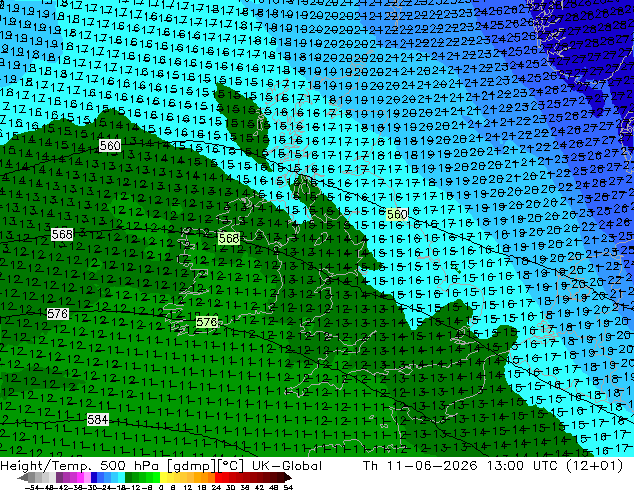Image resolution: width=634 pixels, height=490 pixels.
Task: Click the white 560 contour label over the Atlantic
Action: click(x=110, y=146)
